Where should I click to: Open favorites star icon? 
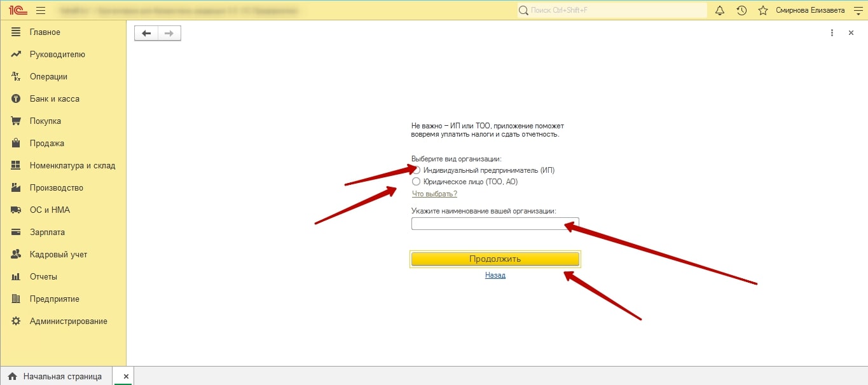click(763, 10)
